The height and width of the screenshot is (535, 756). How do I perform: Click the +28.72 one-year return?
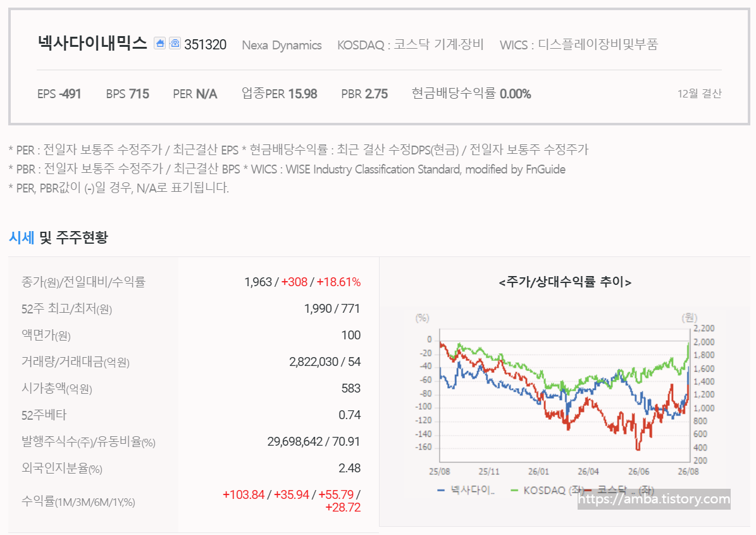pos(343,508)
